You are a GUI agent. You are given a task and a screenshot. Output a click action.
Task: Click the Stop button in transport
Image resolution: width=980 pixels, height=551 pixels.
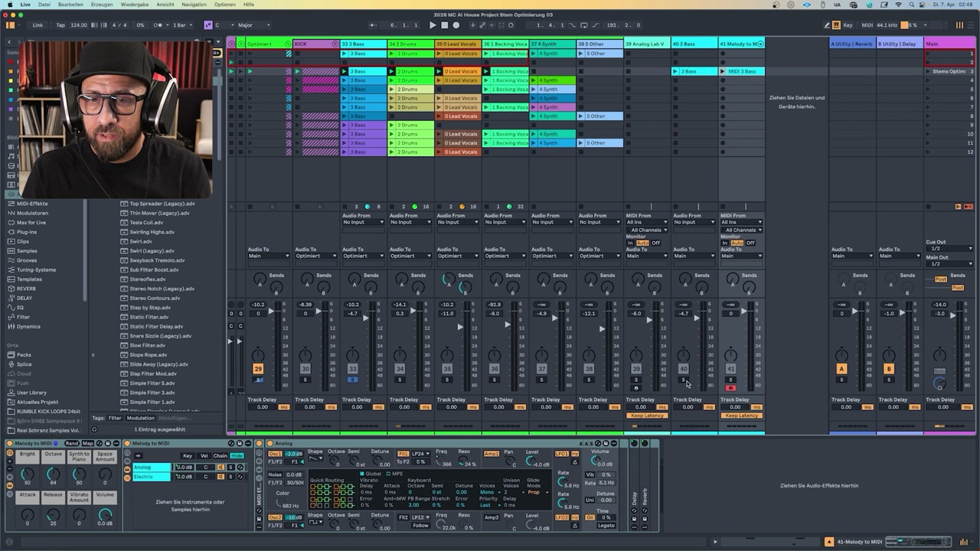click(444, 25)
